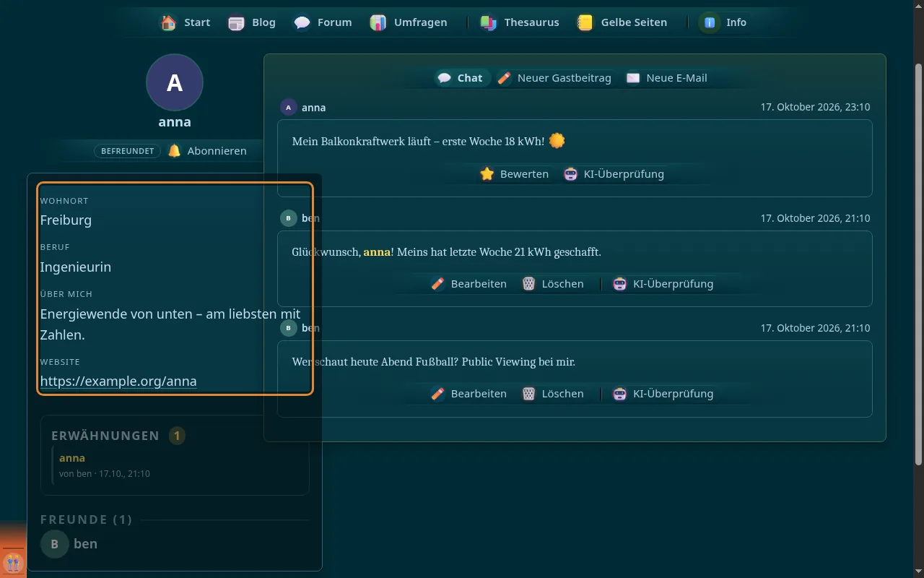Open the anna mention under Erwähnungen
Screen dimensions: 924x578
pos(72,458)
